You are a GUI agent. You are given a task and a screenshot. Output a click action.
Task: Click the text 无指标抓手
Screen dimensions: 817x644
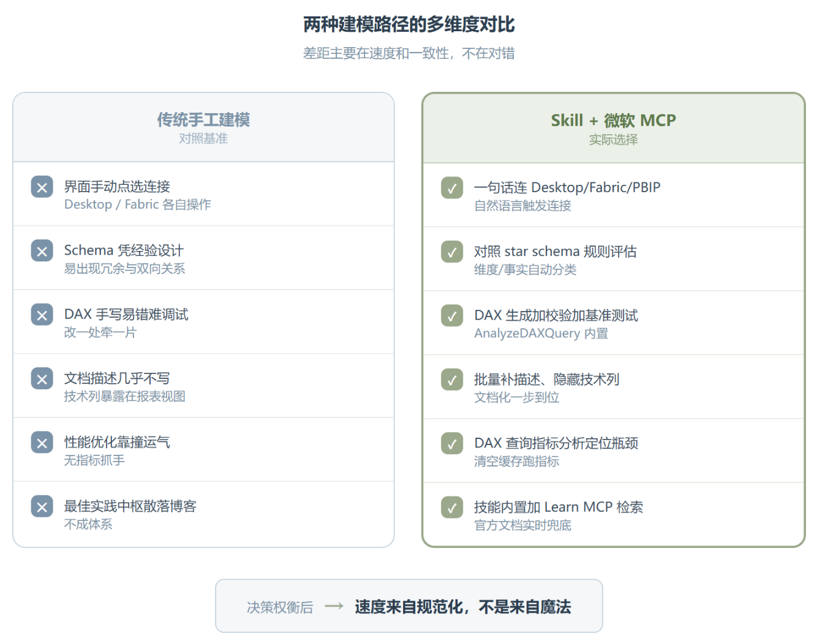pos(94,460)
